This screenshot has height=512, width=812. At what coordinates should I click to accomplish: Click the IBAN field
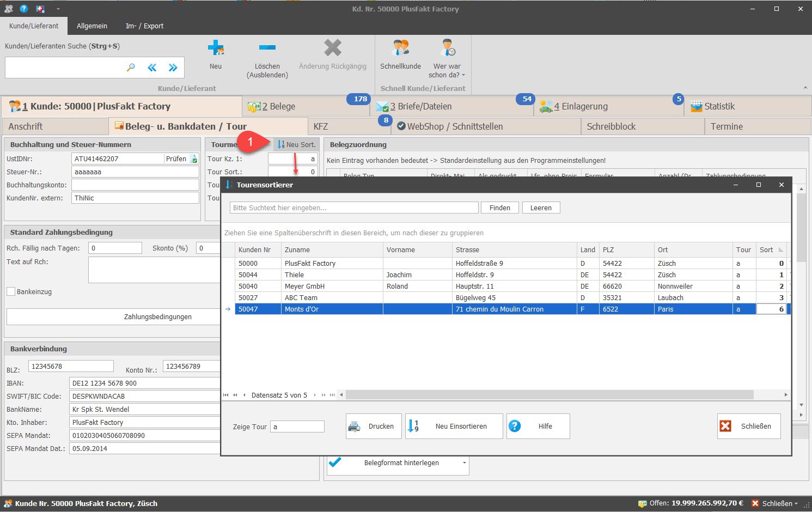coord(145,383)
